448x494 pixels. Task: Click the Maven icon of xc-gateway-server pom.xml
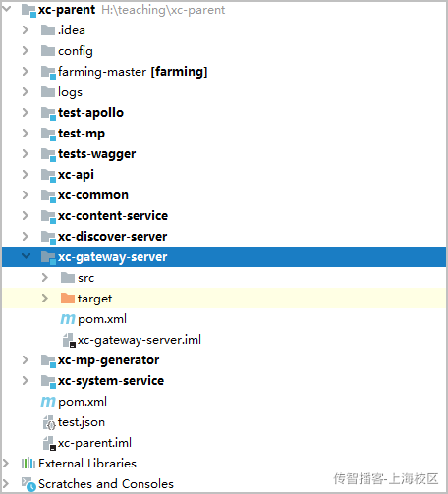68,319
